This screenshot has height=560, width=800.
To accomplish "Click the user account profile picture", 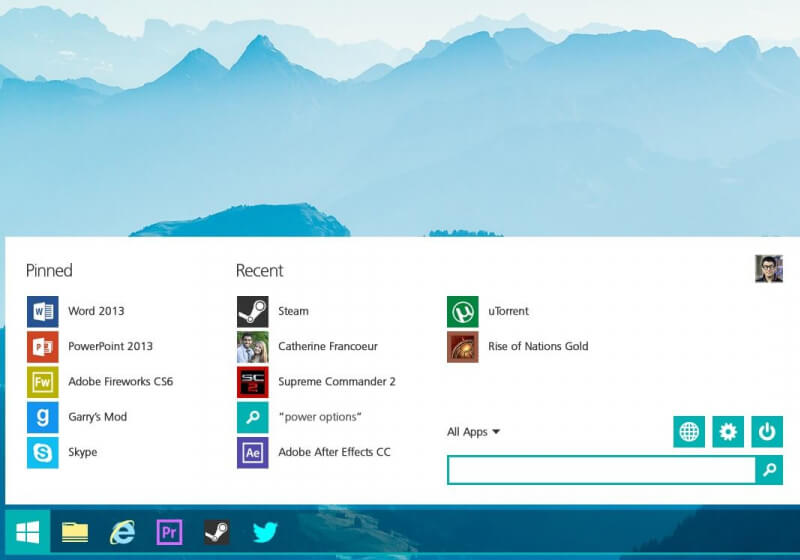I will point(769,269).
